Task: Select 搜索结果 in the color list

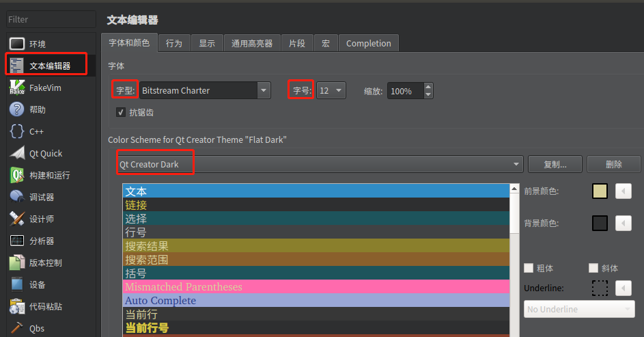Action: pos(316,246)
